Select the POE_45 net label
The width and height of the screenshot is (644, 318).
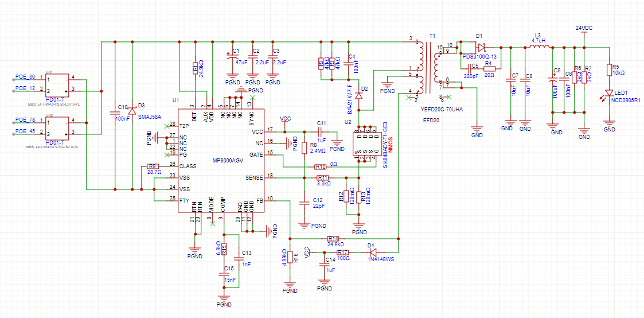coord(25,131)
